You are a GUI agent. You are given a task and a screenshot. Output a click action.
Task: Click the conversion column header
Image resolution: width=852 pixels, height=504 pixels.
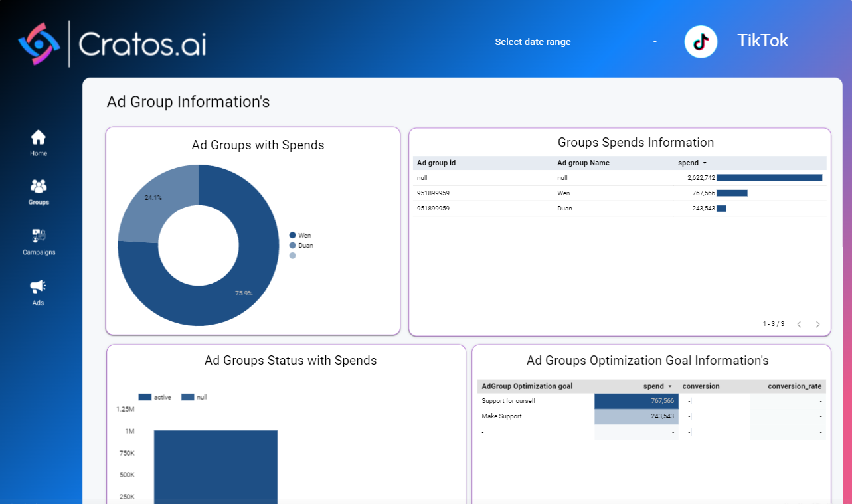click(x=701, y=386)
